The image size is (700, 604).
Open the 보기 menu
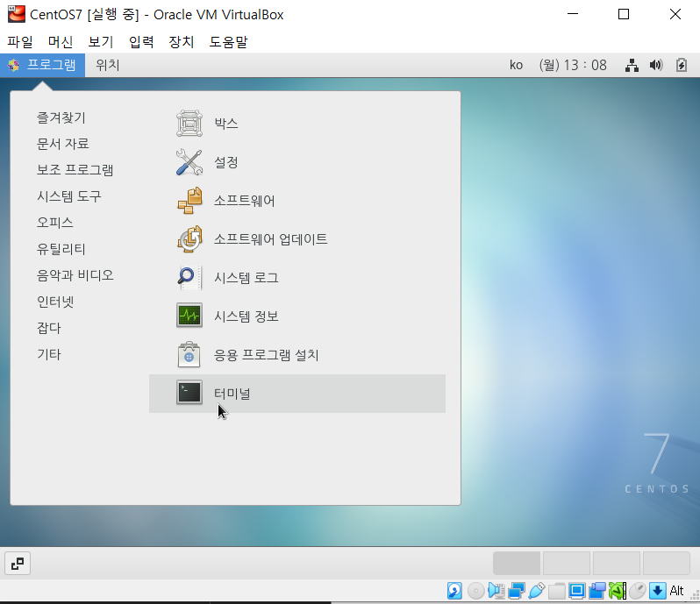tap(101, 42)
